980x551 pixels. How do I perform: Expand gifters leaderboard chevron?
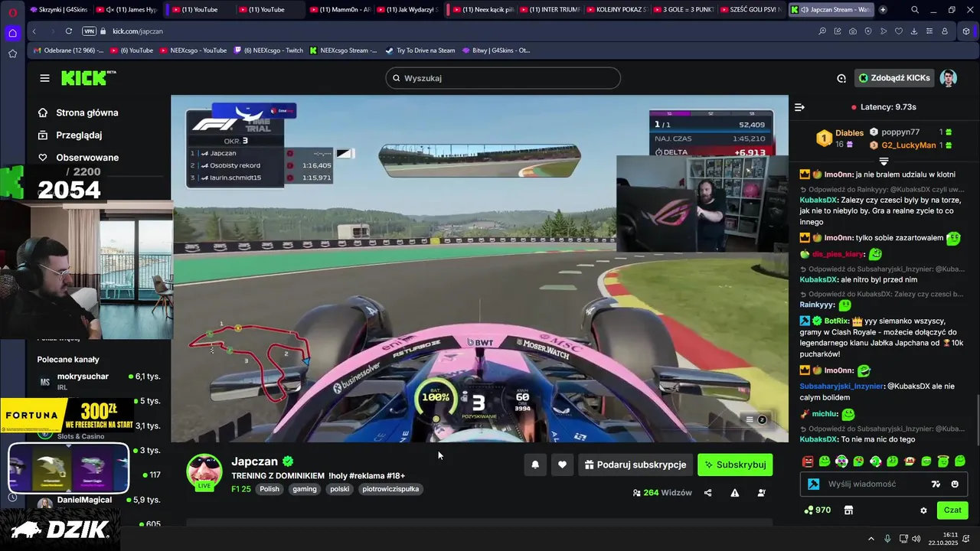(x=884, y=161)
